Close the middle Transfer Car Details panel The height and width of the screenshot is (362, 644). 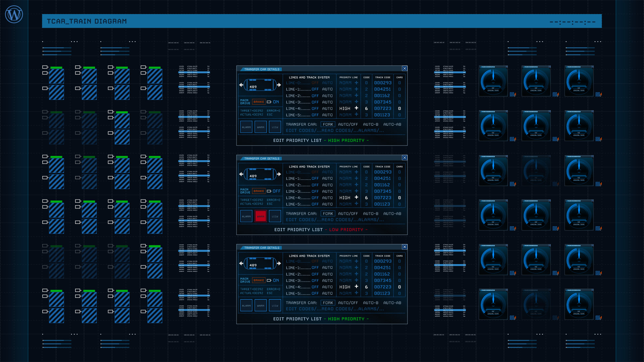coord(405,158)
